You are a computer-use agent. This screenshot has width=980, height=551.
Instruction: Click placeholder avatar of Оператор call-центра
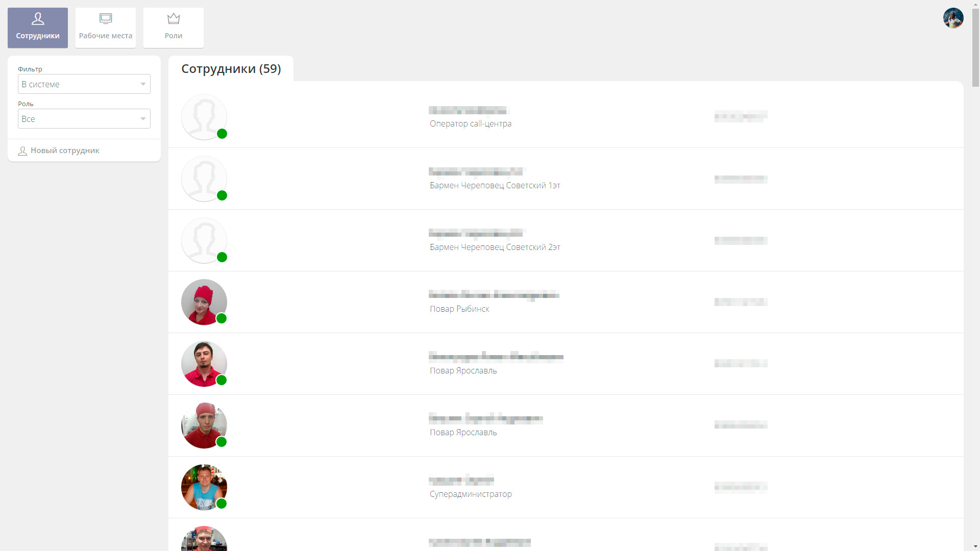click(x=204, y=117)
